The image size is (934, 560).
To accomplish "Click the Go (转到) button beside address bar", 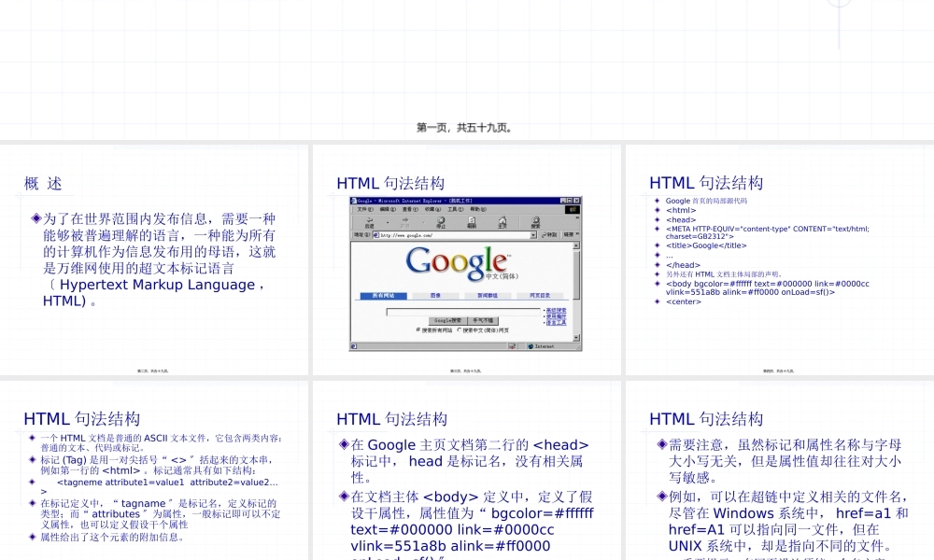I will tap(550, 235).
